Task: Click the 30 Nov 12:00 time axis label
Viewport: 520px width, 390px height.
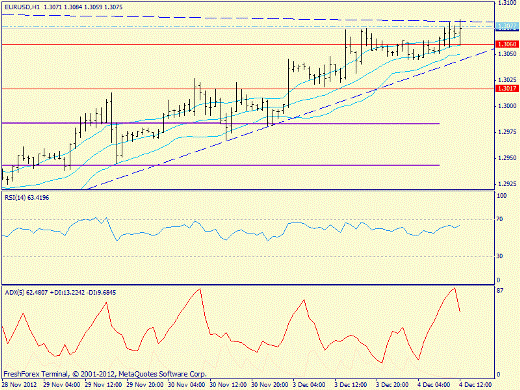Action: [x=228, y=384]
